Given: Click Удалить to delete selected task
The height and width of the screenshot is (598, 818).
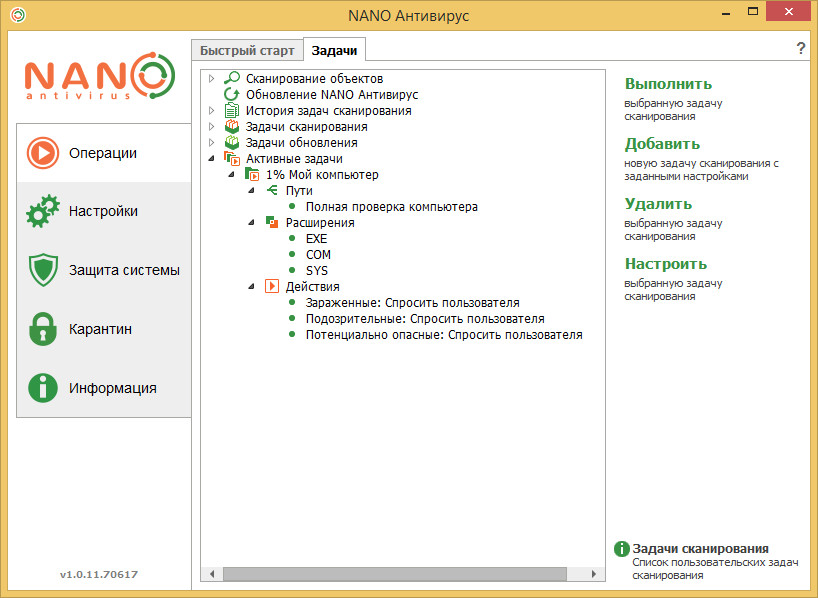Looking at the screenshot, I should point(658,204).
